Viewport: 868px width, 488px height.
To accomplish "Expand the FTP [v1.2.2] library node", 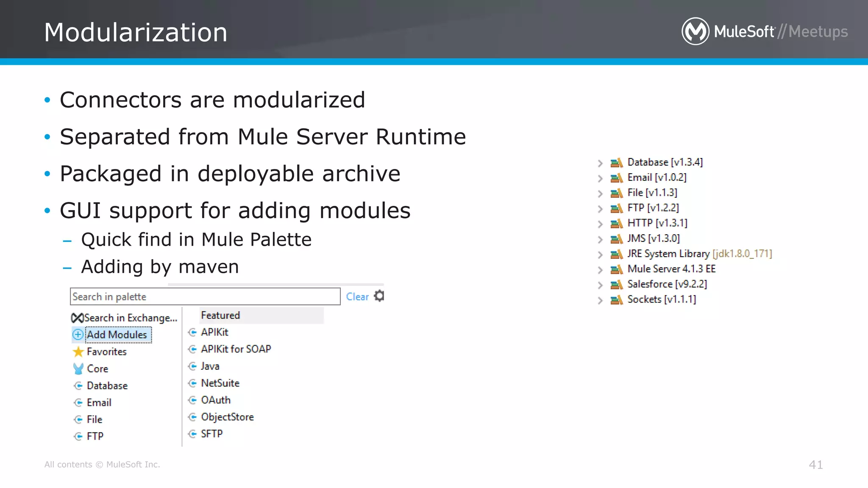I will point(600,209).
